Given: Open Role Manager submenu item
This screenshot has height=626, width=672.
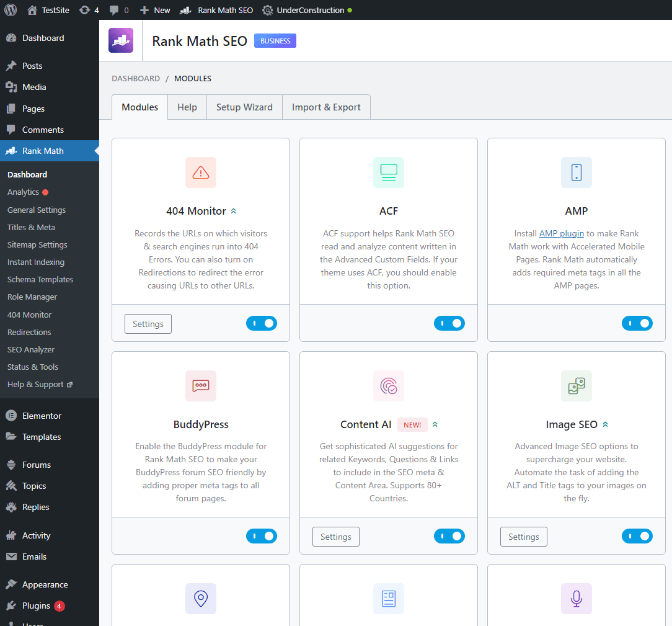Looking at the screenshot, I should pos(32,297).
